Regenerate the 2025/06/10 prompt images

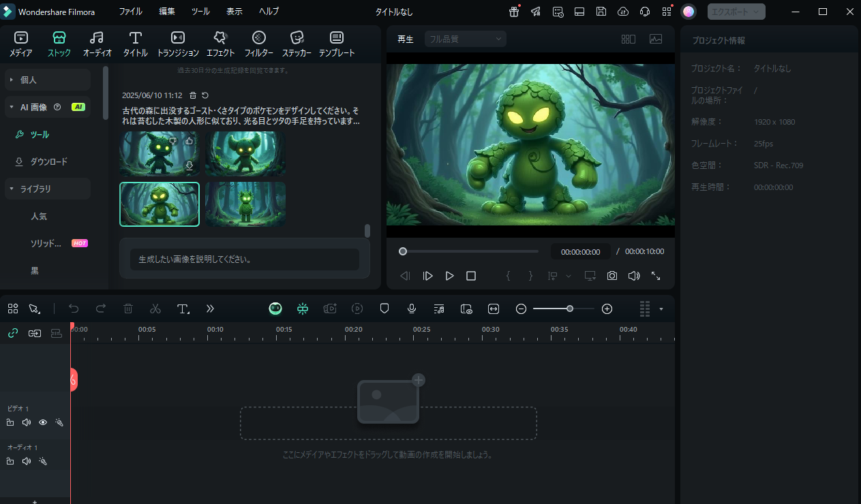pos(205,95)
